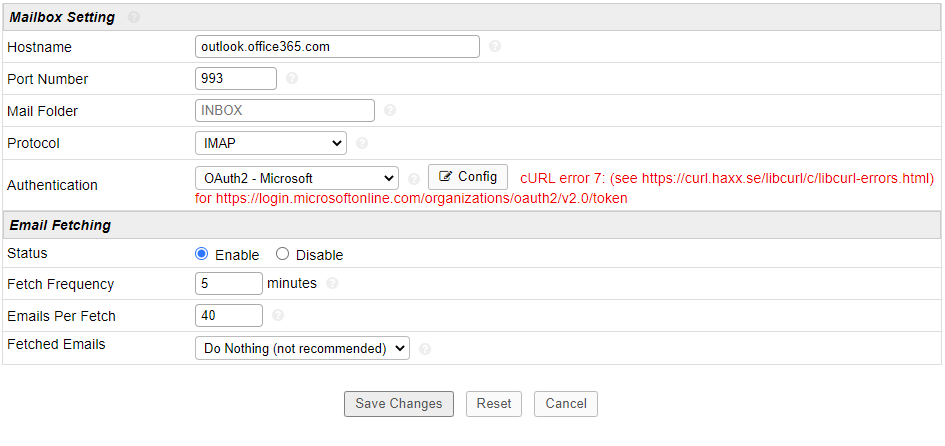This screenshot has width=945, height=446.
Task: Open help tip next to Hostname field
Action: [x=495, y=46]
